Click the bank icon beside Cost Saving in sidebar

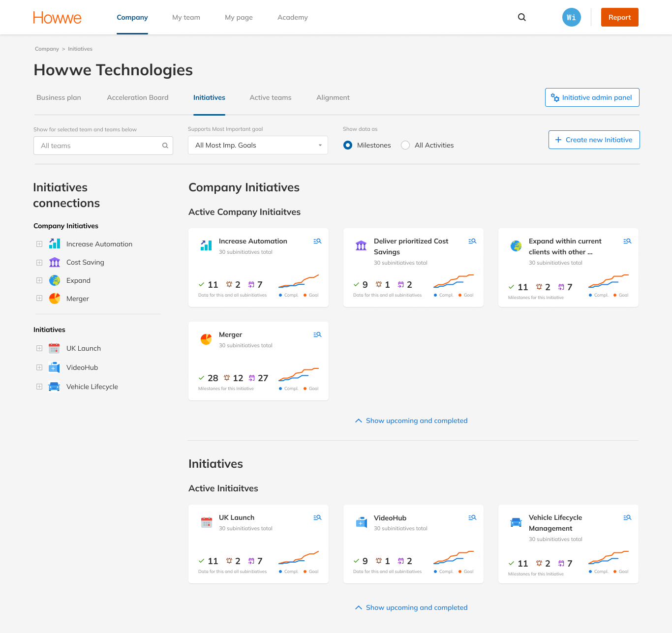[55, 262]
